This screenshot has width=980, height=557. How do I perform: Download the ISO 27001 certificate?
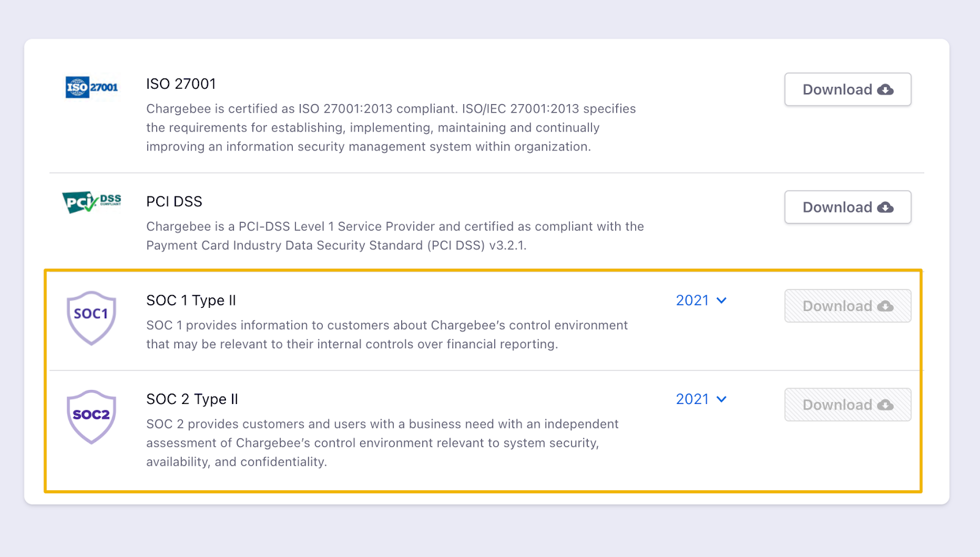pyautogui.click(x=848, y=89)
